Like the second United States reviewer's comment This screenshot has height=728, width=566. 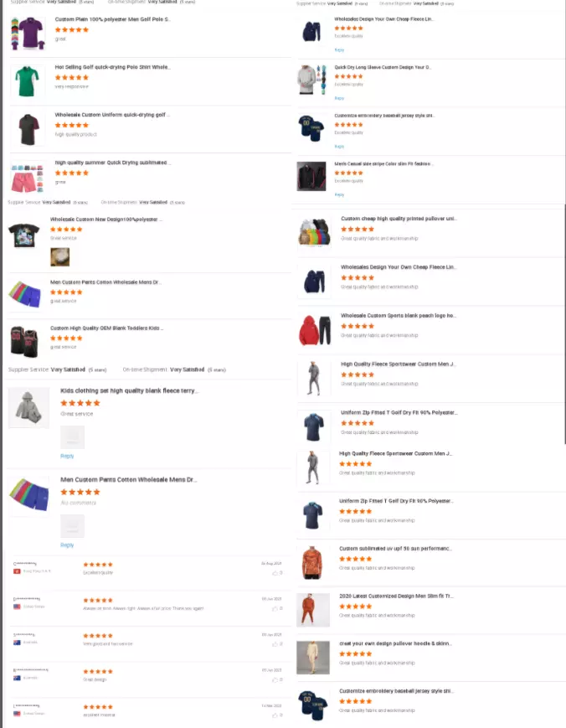click(275, 715)
